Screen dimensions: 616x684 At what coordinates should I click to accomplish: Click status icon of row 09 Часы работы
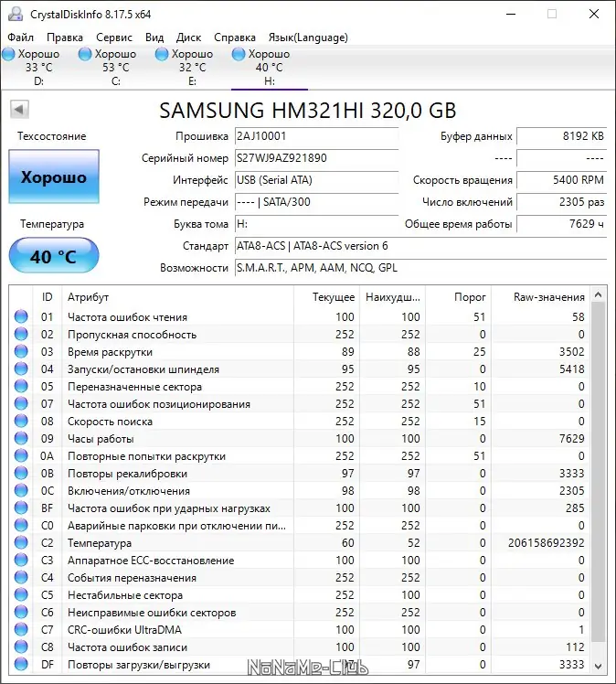click(21, 438)
